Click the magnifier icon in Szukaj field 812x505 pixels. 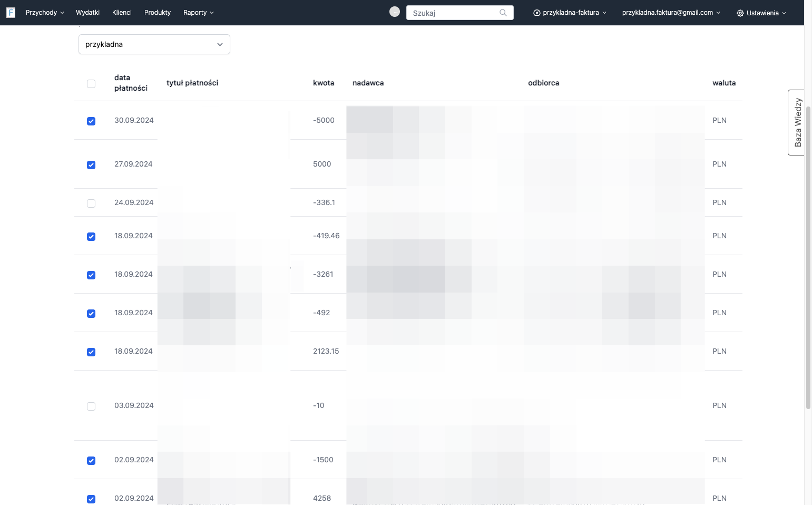pyautogui.click(x=503, y=13)
